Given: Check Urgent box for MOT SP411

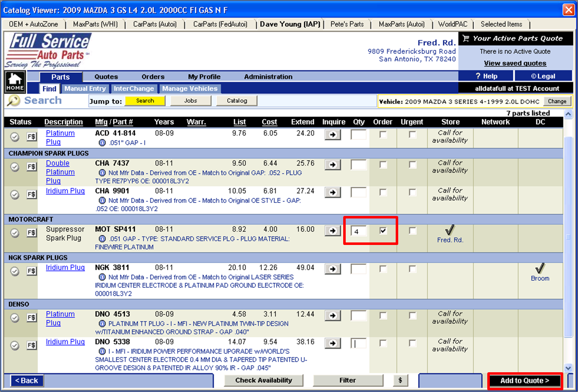Looking at the screenshot, I should [x=412, y=231].
